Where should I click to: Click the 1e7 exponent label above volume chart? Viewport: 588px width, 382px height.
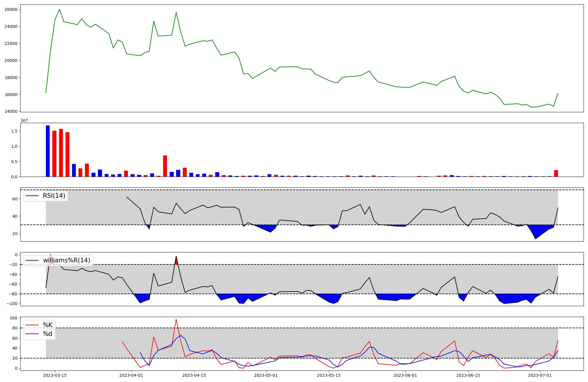tap(24, 120)
